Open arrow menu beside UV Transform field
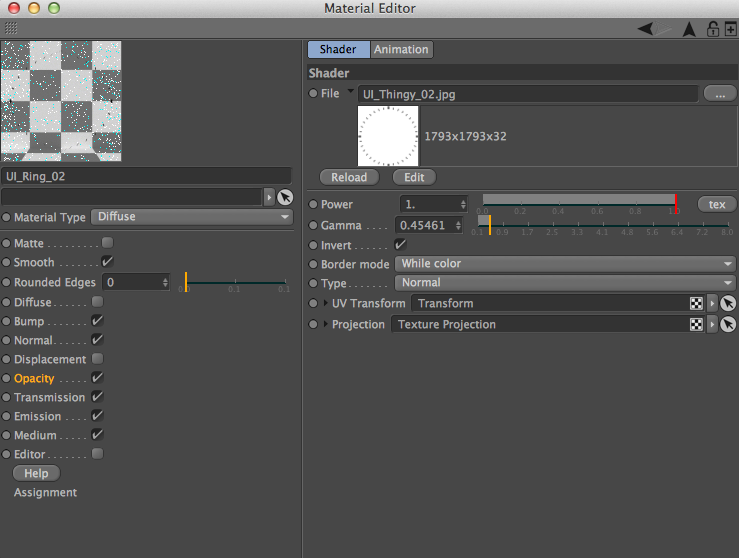Screen dimensions: 739x558 [712, 303]
